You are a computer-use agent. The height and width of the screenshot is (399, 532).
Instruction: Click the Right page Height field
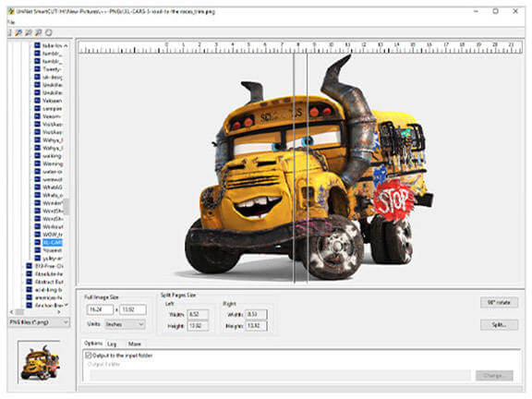[x=256, y=326]
